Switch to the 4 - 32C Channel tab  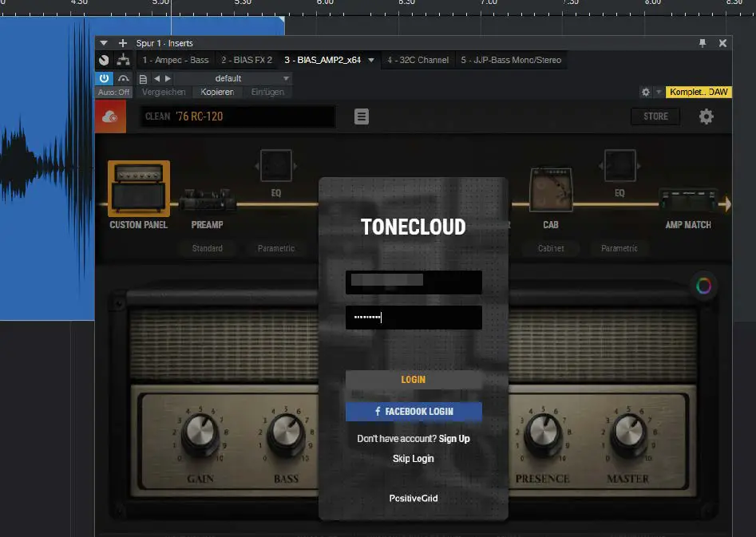click(418, 60)
